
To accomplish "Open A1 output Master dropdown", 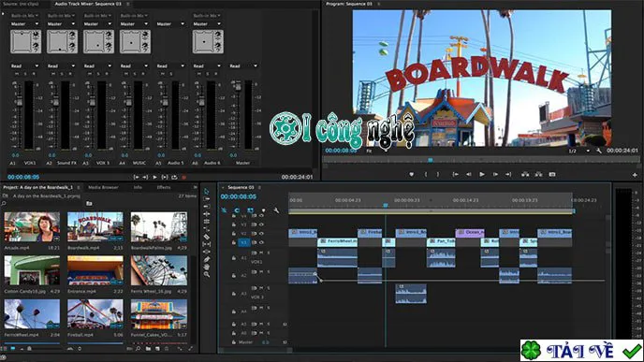I will tap(24, 23).
